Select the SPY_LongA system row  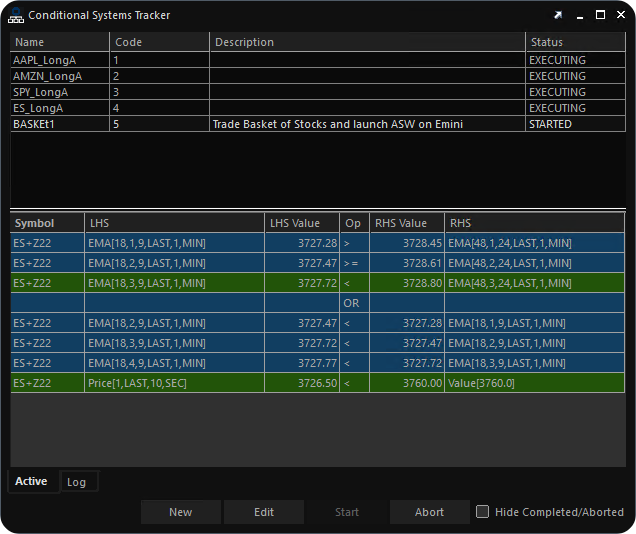pyautogui.click(x=318, y=92)
